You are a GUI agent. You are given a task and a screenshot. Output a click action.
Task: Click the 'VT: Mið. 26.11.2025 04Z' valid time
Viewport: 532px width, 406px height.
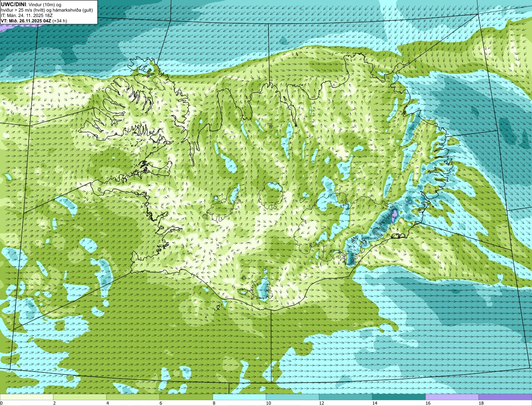tap(26, 20)
